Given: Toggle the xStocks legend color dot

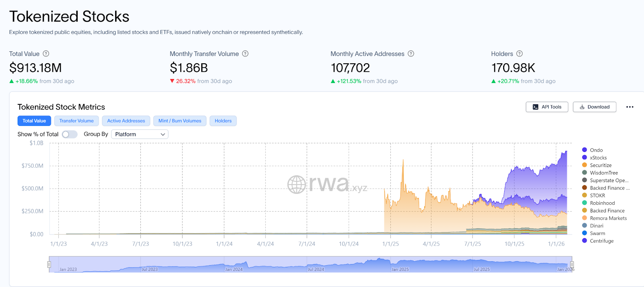Looking at the screenshot, I should point(584,158).
